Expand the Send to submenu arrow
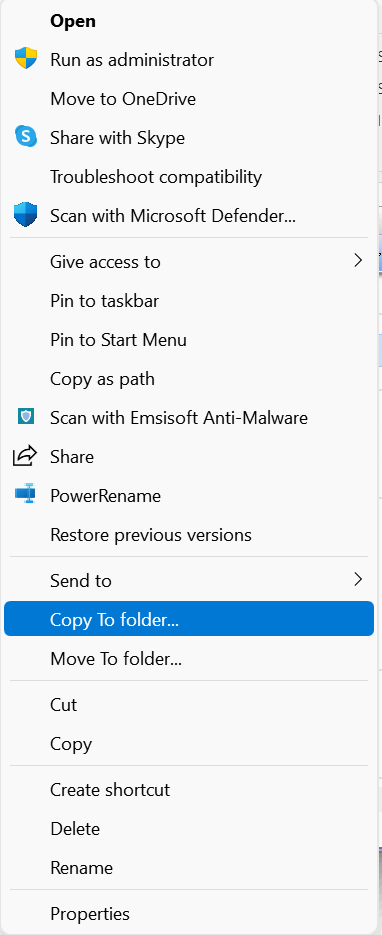 click(358, 579)
